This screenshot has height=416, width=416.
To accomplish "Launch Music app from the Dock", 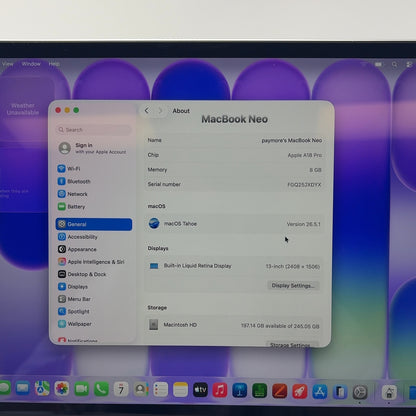I will [x=220, y=390].
